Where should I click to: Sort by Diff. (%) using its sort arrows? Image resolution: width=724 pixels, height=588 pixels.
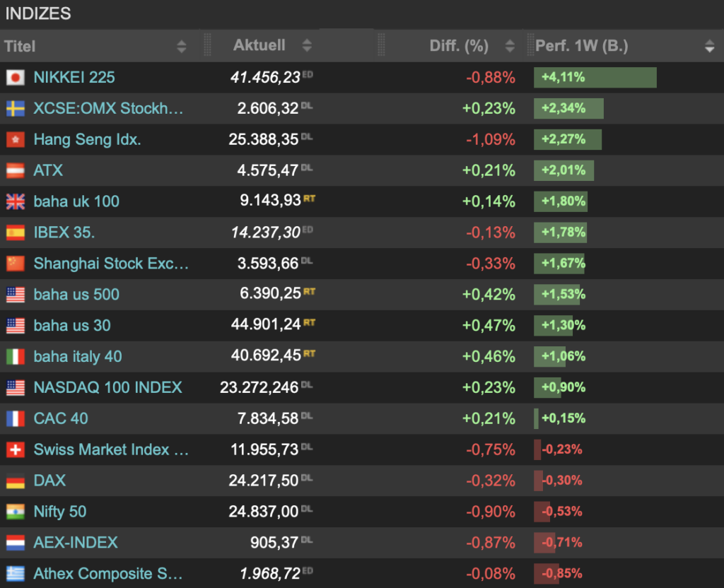(x=510, y=46)
